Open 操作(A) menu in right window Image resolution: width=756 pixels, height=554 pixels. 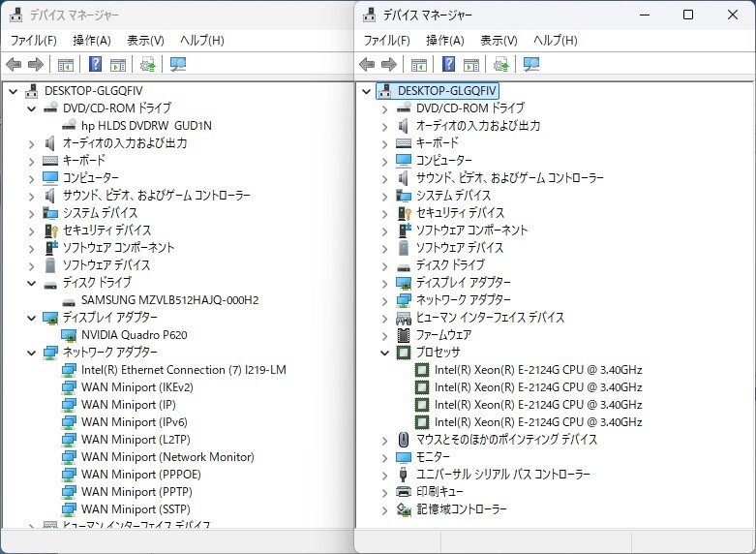click(x=445, y=40)
